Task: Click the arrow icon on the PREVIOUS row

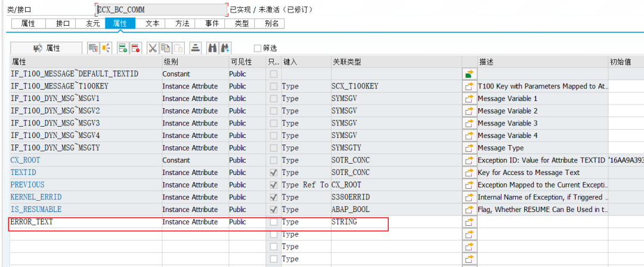Action: click(x=469, y=185)
